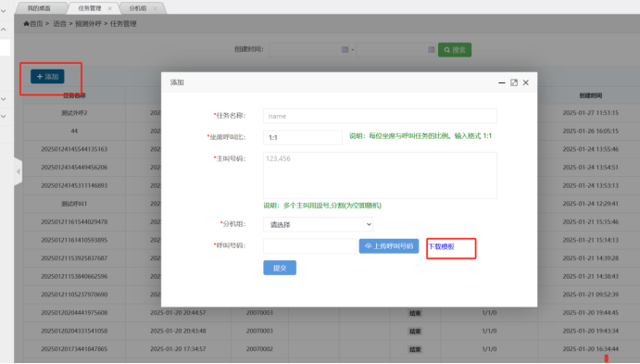Switch to the 分机组 tab
This screenshot has width=640, height=364.
coord(138,8)
